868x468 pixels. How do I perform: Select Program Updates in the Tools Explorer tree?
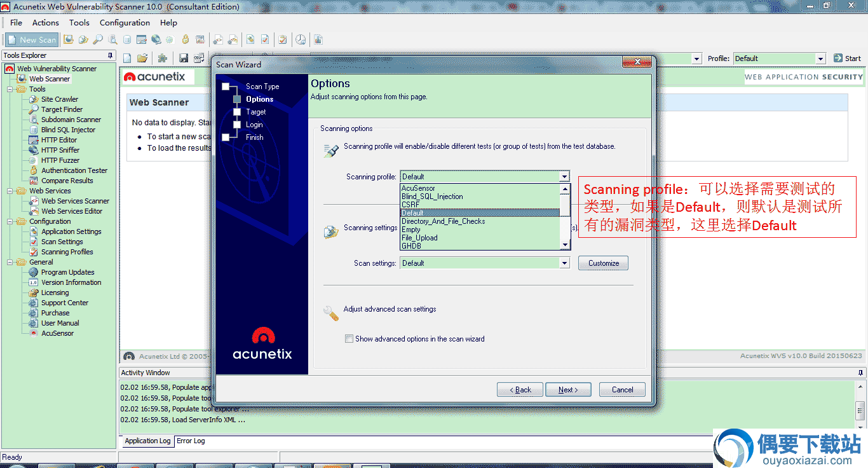(x=67, y=272)
